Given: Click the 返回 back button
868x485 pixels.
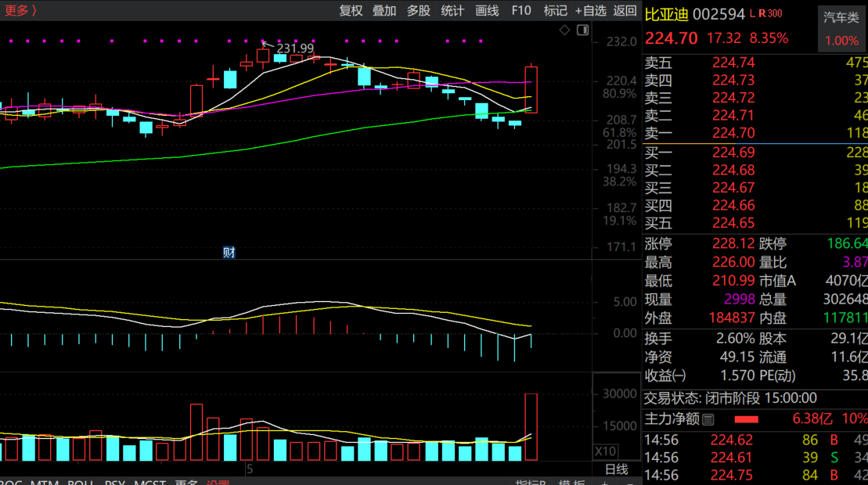Looking at the screenshot, I should click(625, 10).
